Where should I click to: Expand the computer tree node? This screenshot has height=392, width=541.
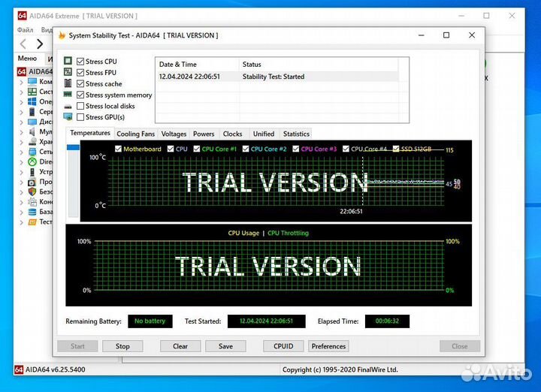pyautogui.click(x=21, y=82)
